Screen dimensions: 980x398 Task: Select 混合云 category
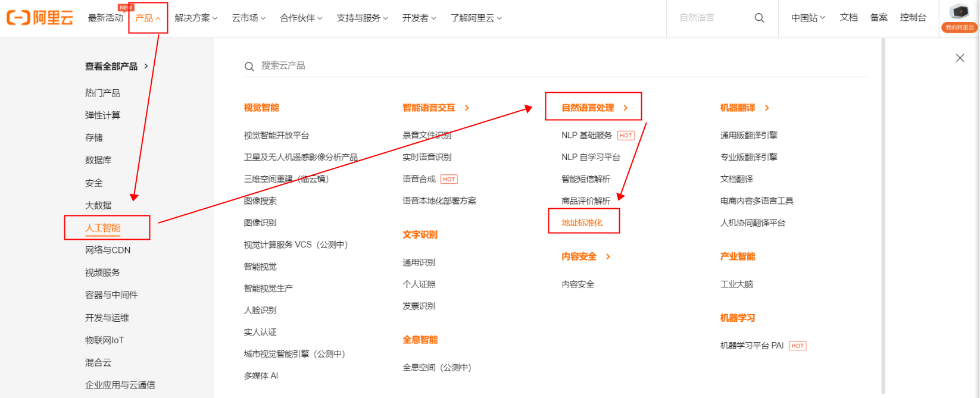pos(98,362)
